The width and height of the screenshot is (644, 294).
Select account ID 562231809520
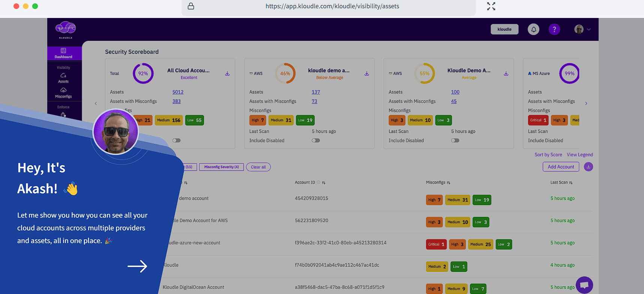click(311, 221)
